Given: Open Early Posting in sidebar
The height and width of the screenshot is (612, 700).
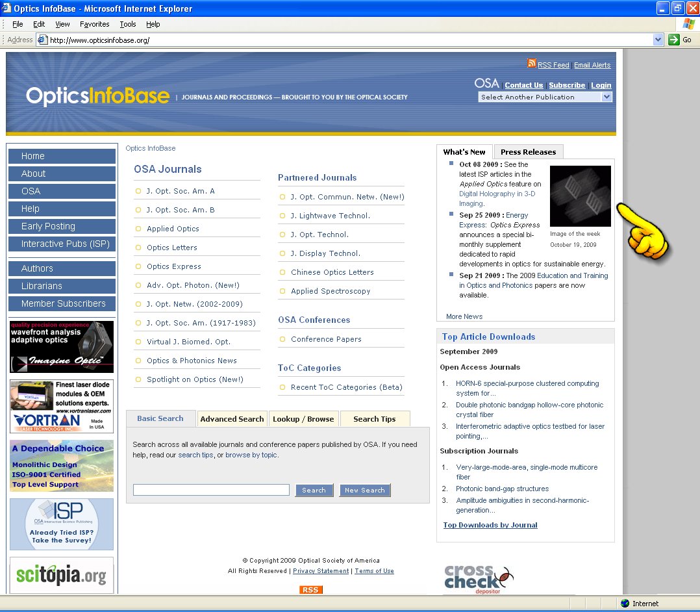Looking at the screenshot, I should click(62, 226).
